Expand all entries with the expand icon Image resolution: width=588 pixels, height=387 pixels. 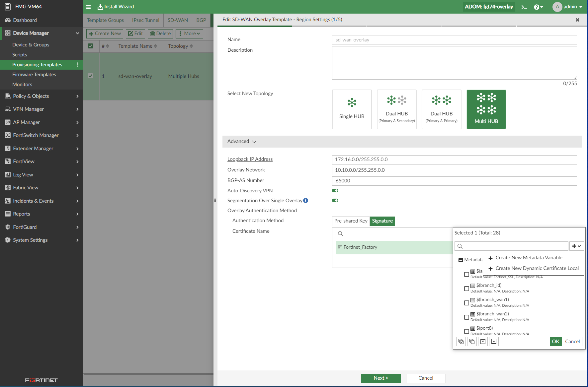(483, 341)
